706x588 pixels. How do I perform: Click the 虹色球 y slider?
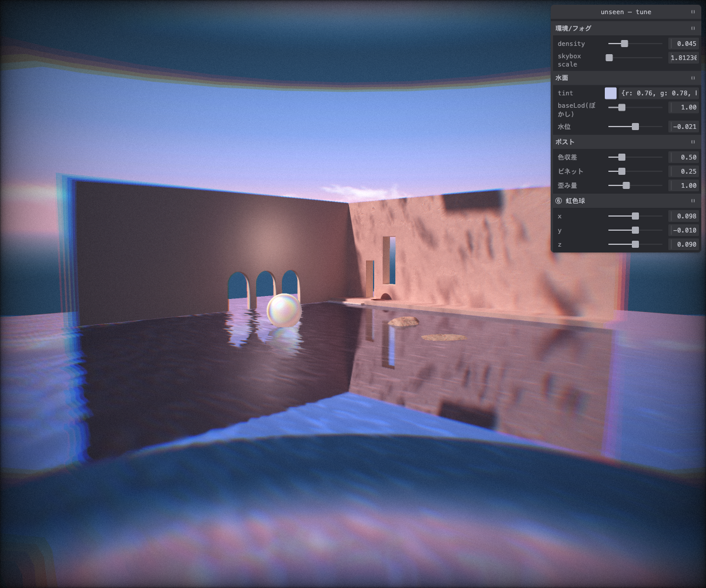[x=635, y=230]
